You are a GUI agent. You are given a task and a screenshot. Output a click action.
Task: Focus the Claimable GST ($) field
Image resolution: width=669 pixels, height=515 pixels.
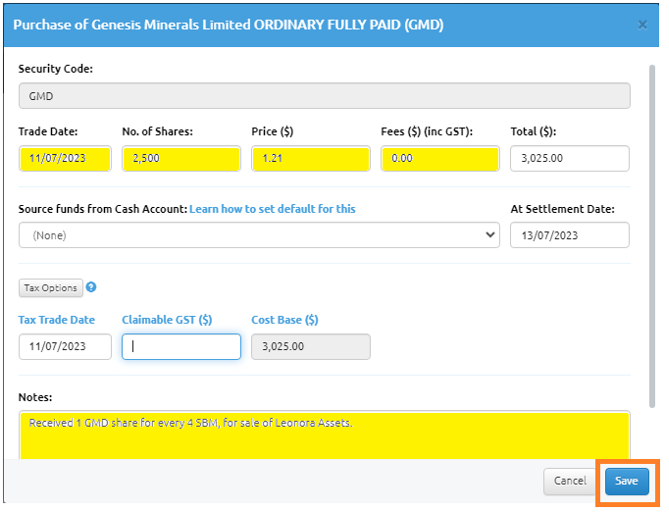pyautogui.click(x=181, y=346)
